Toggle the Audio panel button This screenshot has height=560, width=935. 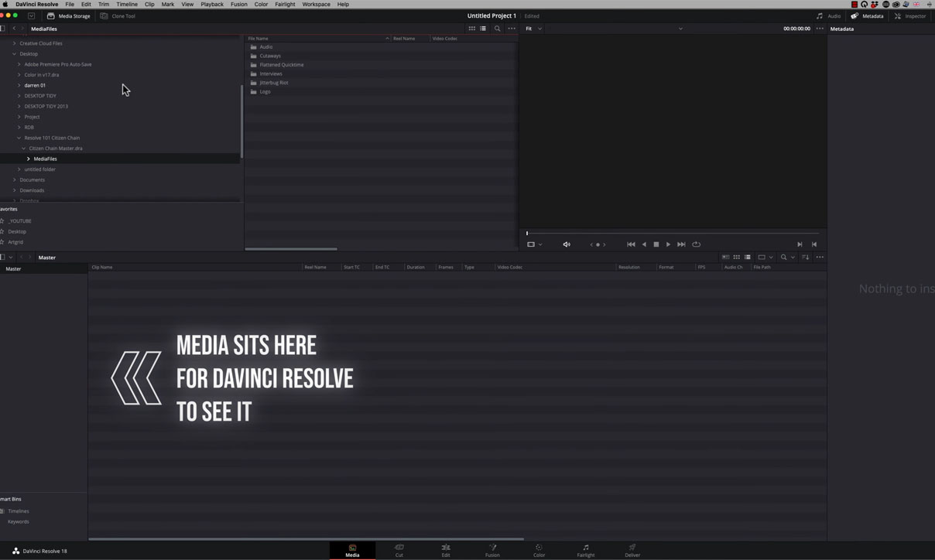pos(828,15)
